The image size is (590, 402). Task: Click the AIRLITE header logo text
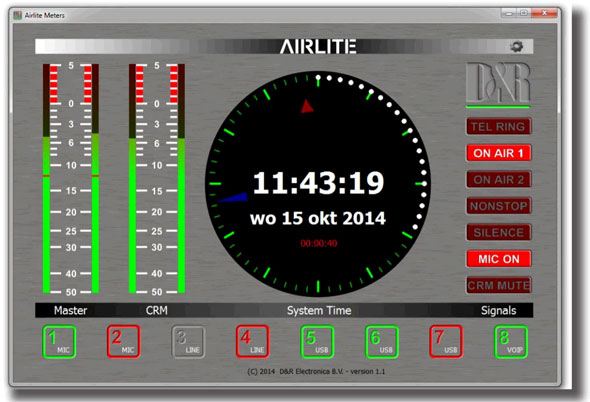(x=318, y=47)
